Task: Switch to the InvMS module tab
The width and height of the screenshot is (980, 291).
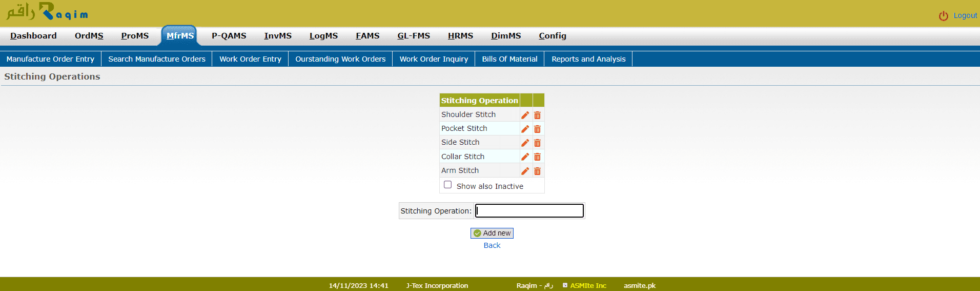Action: tap(277, 36)
